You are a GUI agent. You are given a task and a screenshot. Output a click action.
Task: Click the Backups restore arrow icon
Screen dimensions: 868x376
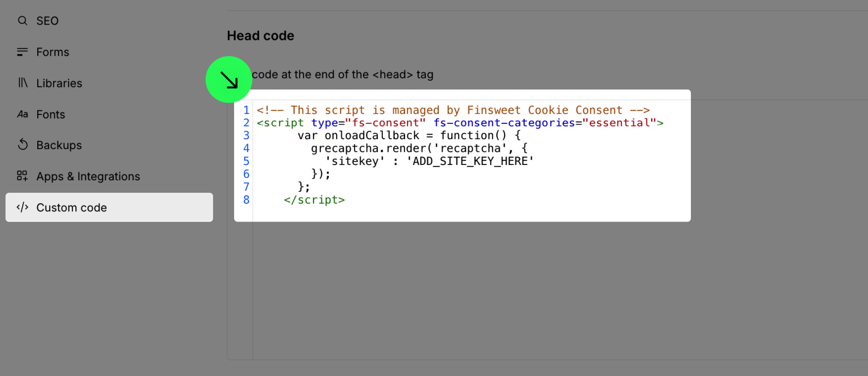point(22,144)
